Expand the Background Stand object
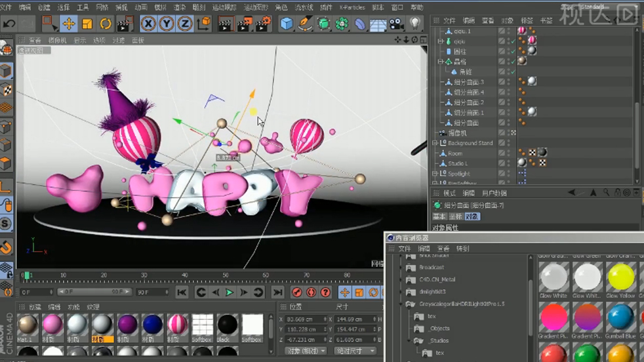 (435, 143)
